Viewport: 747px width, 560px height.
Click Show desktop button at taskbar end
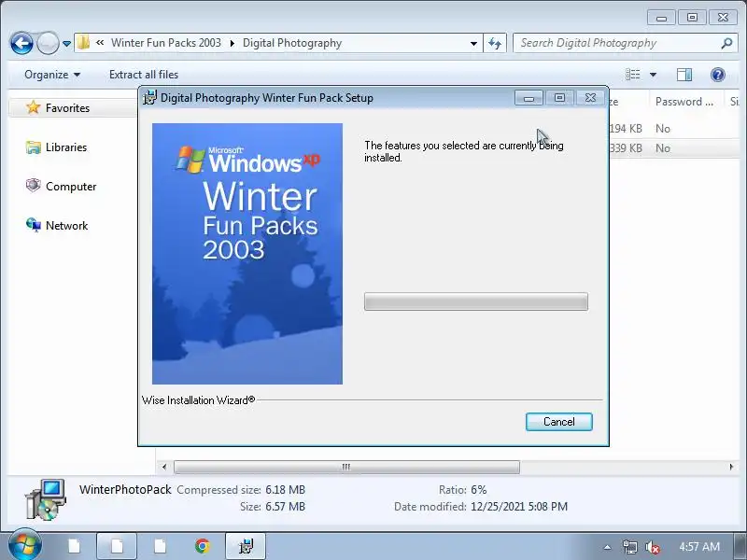(x=741, y=547)
